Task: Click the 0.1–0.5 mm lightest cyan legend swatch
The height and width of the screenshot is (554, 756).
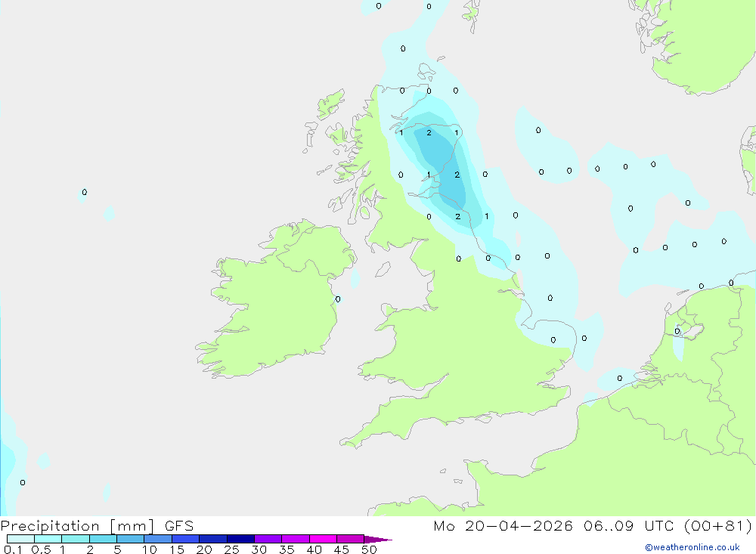Action: click(20, 539)
